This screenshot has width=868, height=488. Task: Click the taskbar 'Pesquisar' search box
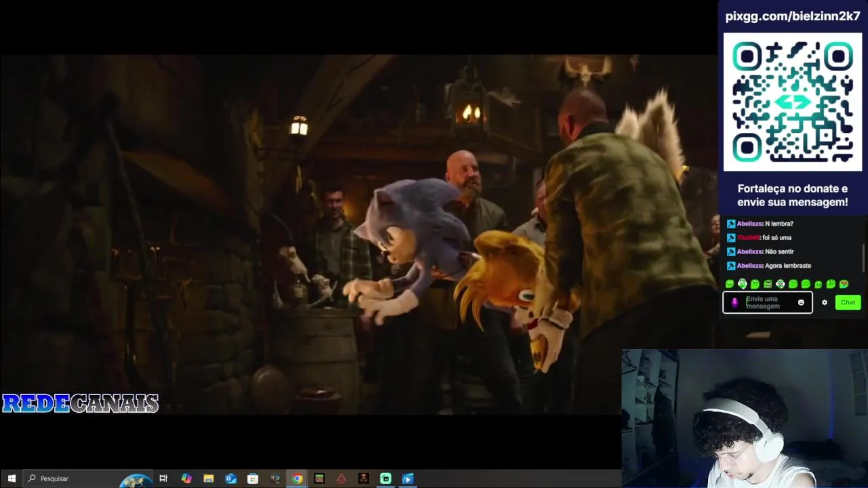click(x=88, y=479)
